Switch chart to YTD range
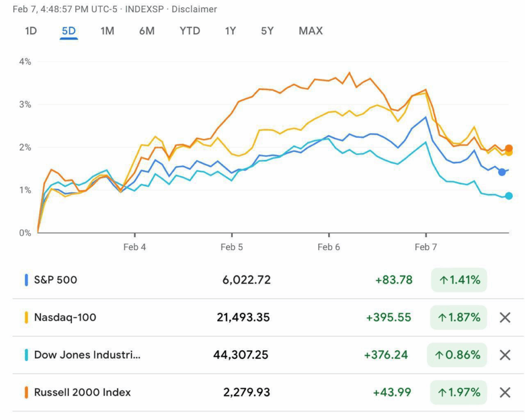The image size is (525, 420). [x=190, y=31]
